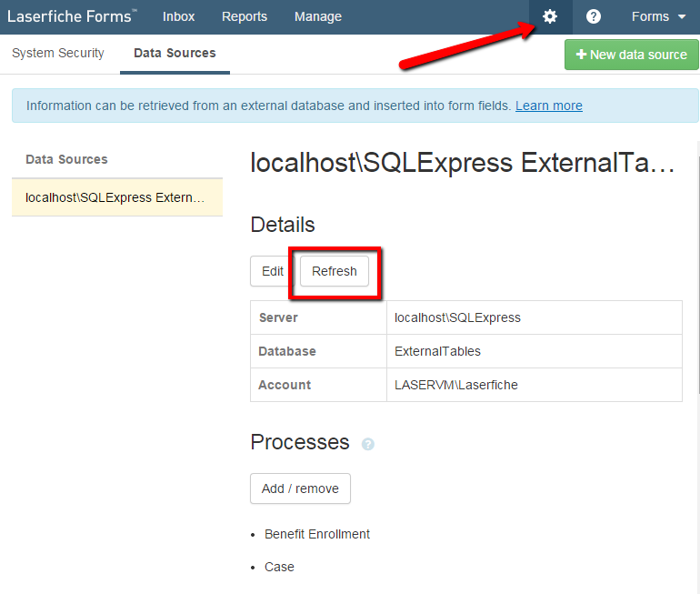Viewport: 700px width, 594px height.
Task: Click the Add / remove processes button
Action: (x=300, y=488)
